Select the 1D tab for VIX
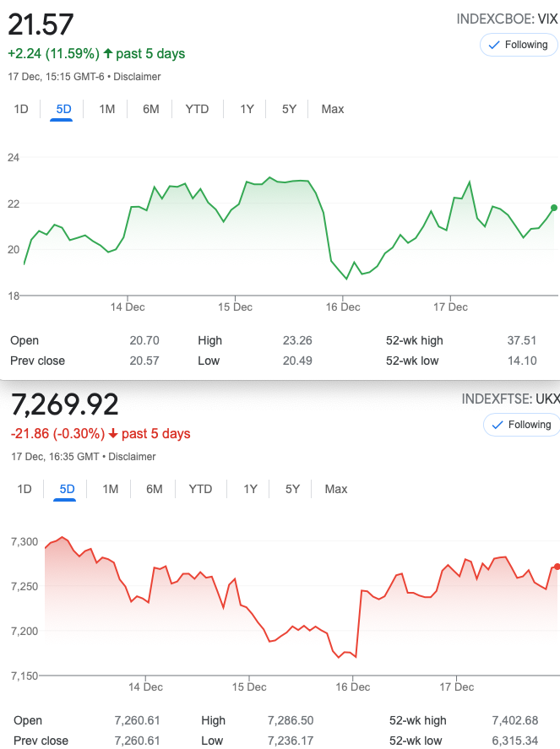Screen dimensions: 560x749 21,110
